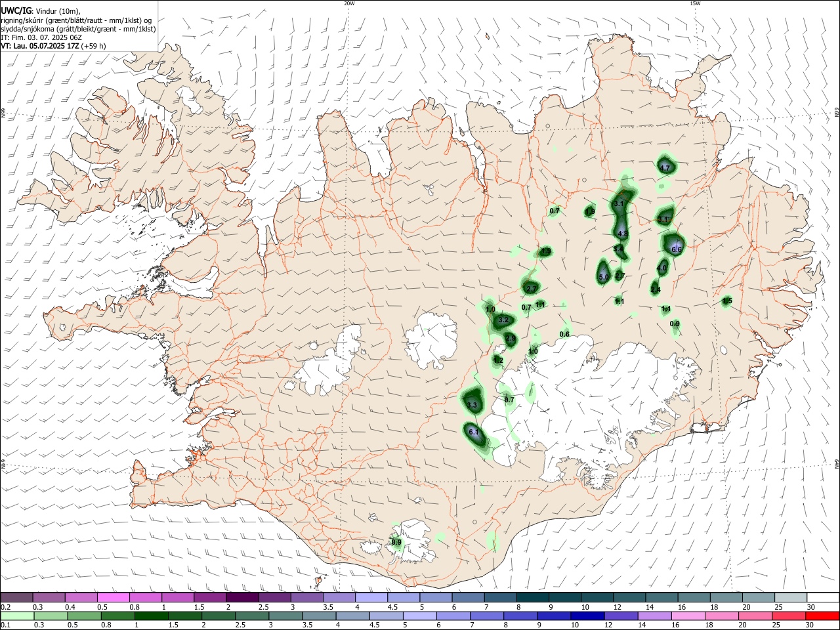Select upper legend swatch between 2 and 2.5
The width and height of the screenshot is (840, 630).
242,597
